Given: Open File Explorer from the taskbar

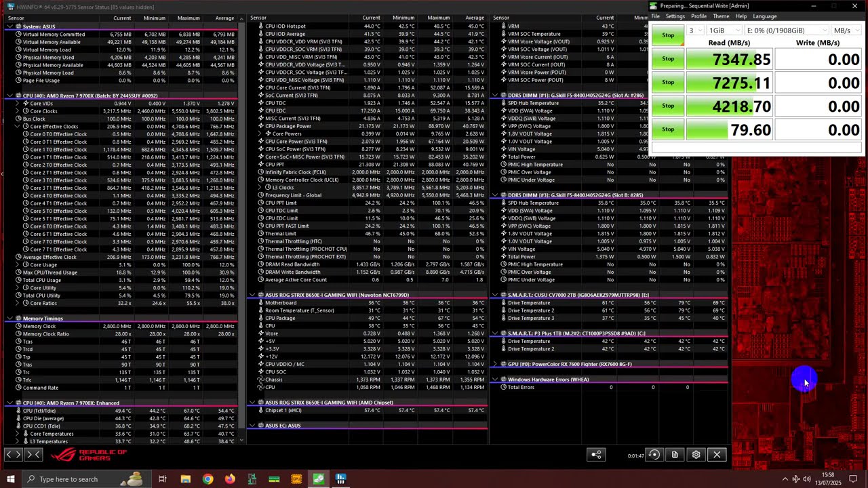Looking at the screenshot, I should coord(185,479).
